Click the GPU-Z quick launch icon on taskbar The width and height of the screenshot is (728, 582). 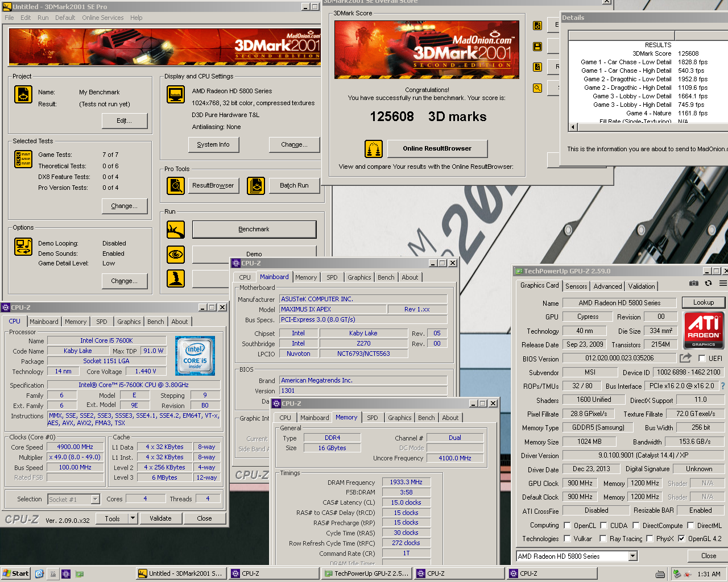(x=80, y=573)
